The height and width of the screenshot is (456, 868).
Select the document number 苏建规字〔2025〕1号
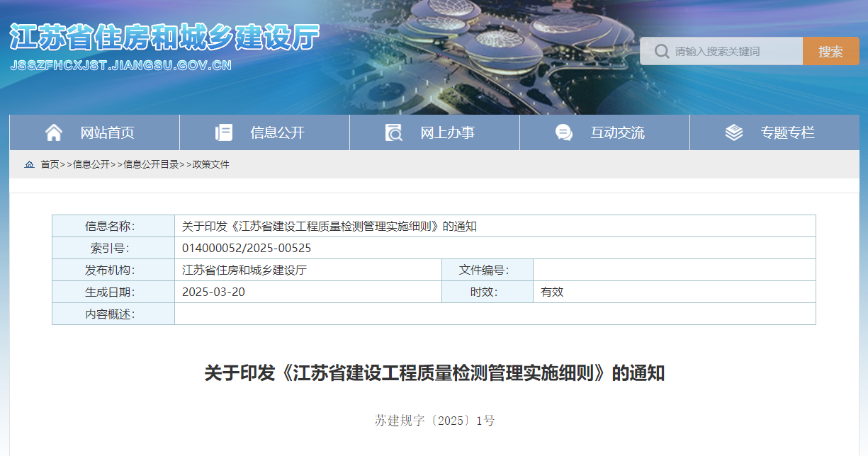point(434,419)
